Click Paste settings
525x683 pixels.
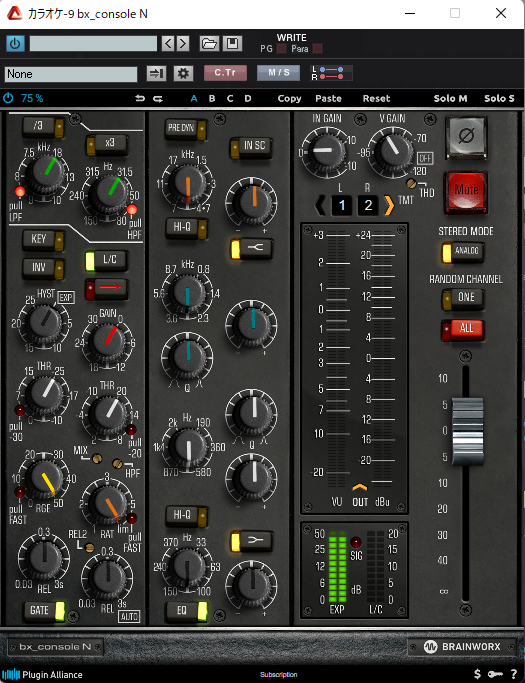click(x=328, y=98)
